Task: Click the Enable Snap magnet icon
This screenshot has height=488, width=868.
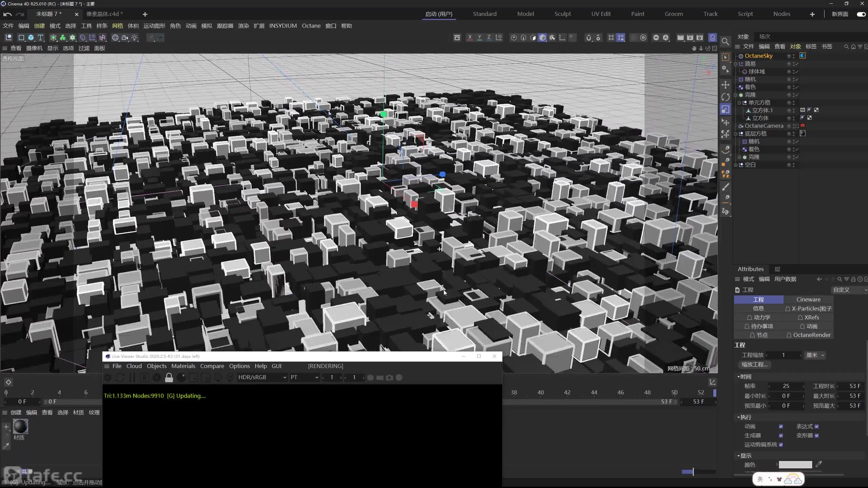Action: click(589, 38)
